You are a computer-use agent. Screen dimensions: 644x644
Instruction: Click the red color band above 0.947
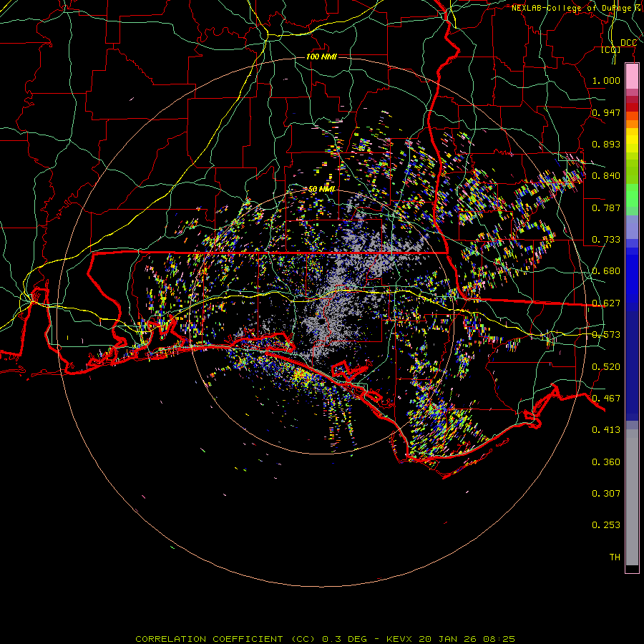tap(632, 107)
